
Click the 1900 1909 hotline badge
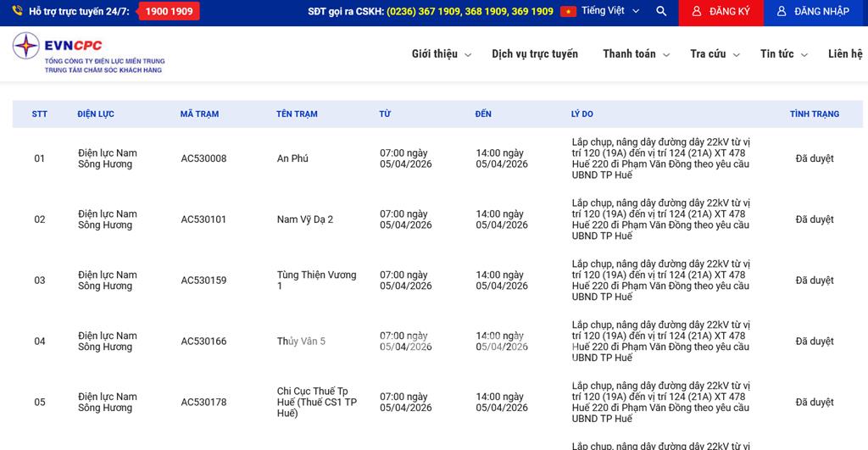(x=169, y=12)
